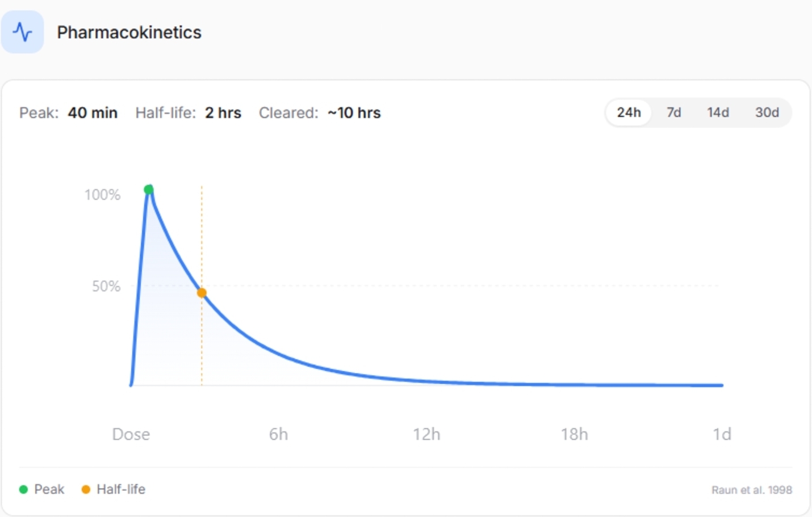Viewport: 812px width, 517px height.
Task: Switch to the 24h time range
Action: click(x=629, y=112)
